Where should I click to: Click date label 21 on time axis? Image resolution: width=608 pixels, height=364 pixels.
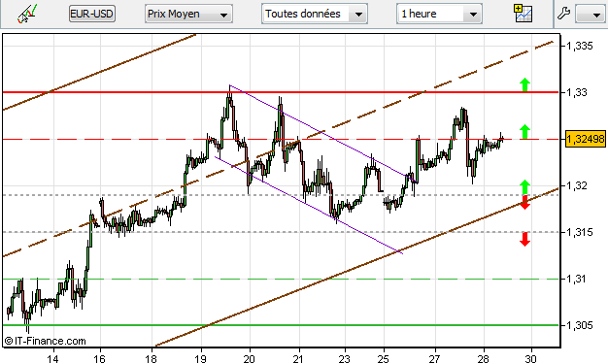click(298, 359)
